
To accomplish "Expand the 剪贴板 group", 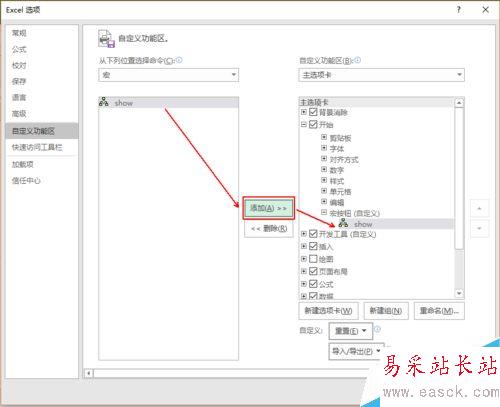I will coord(324,137).
